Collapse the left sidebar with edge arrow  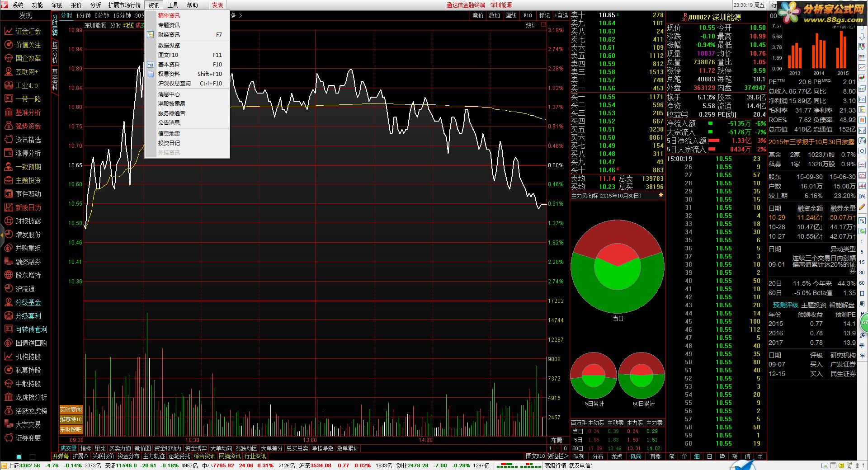[2, 235]
